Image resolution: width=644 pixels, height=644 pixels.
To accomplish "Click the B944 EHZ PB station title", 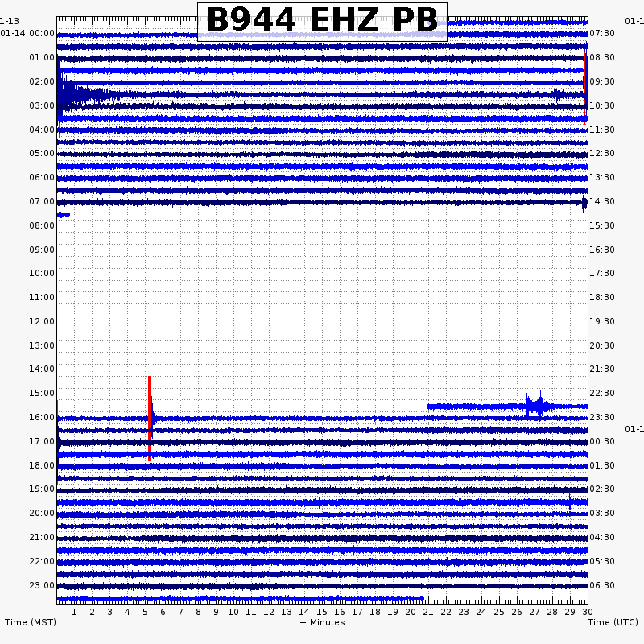I will pyautogui.click(x=322, y=19).
